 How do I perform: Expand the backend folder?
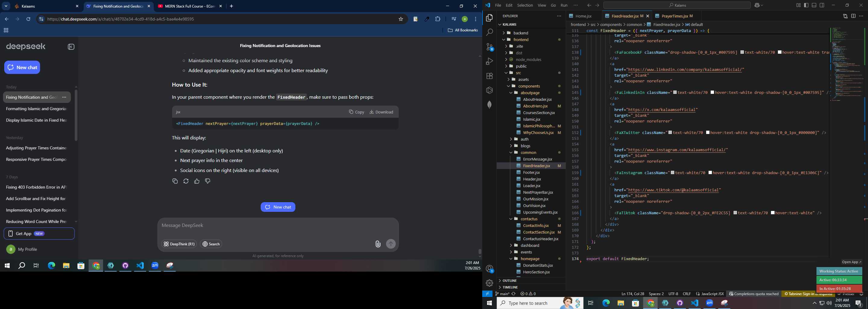520,33
